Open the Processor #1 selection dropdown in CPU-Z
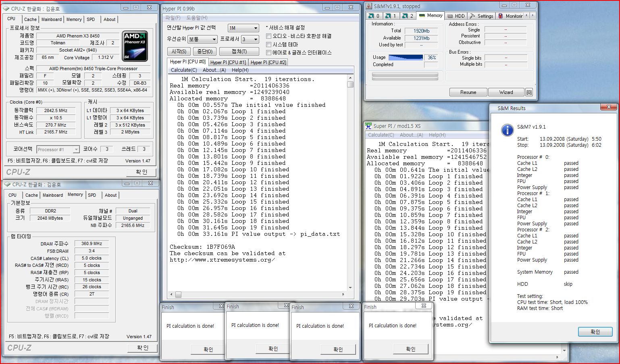620x364 pixels. (58, 150)
